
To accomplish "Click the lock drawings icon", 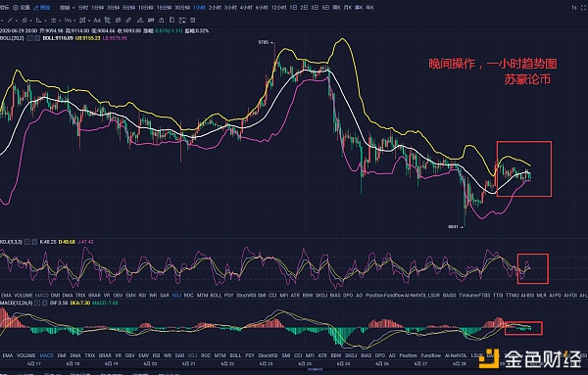I will pyautogui.click(x=162, y=21).
